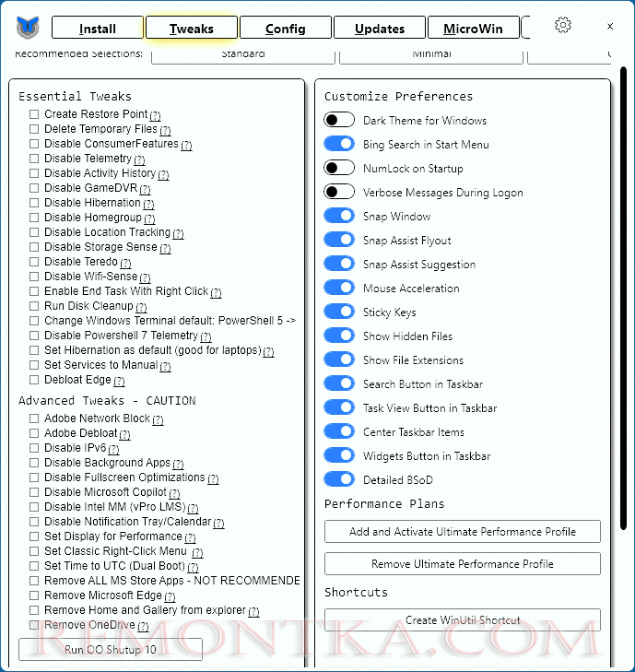Toggle Show Hidden Files off
Screen dimensions: 635x672
(x=339, y=336)
